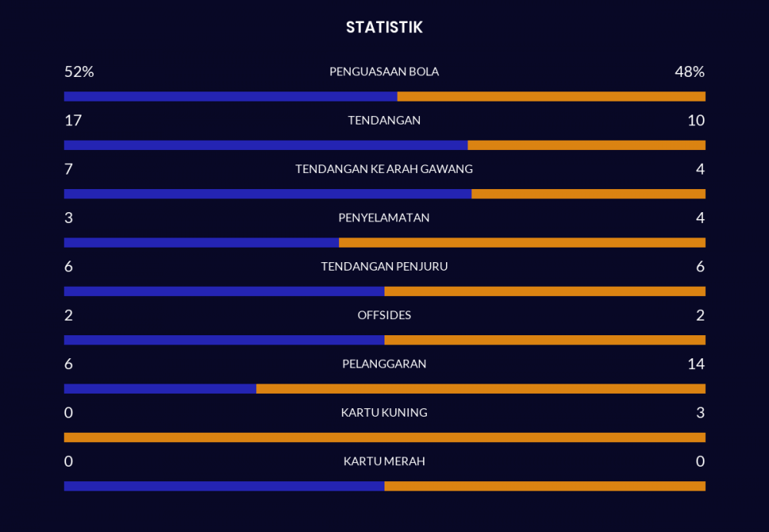The image size is (769, 532).
Task: Click orange segment of Tendangan Penjuru bar
Action: coord(544,291)
